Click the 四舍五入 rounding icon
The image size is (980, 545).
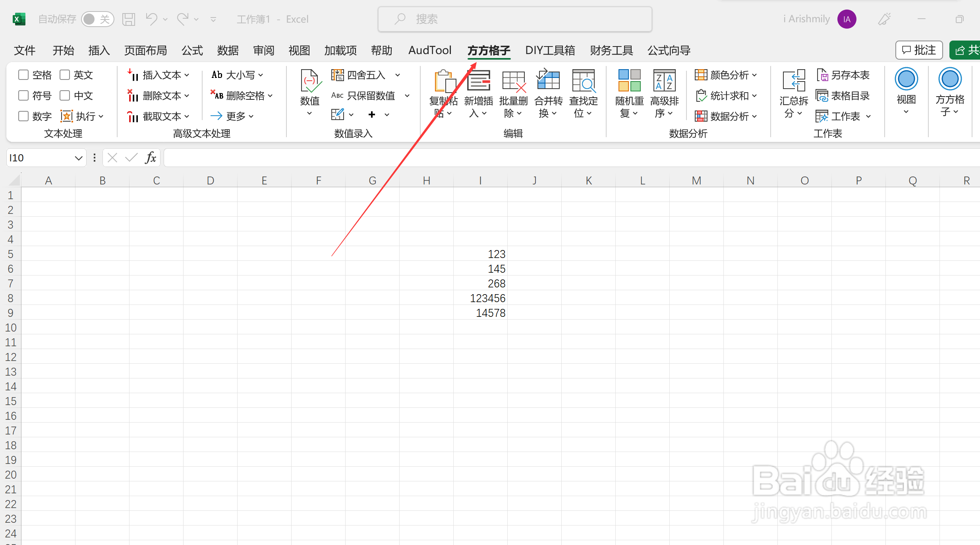[x=337, y=75]
